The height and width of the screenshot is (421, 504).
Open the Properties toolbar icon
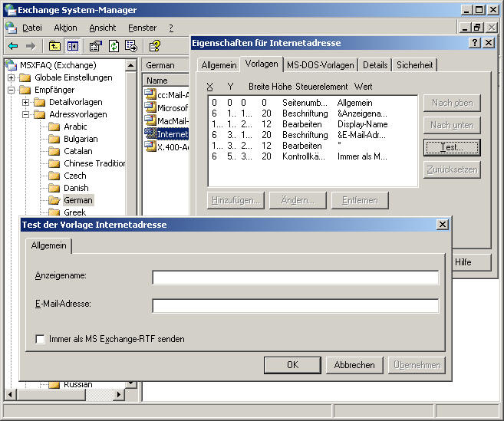[x=95, y=46]
